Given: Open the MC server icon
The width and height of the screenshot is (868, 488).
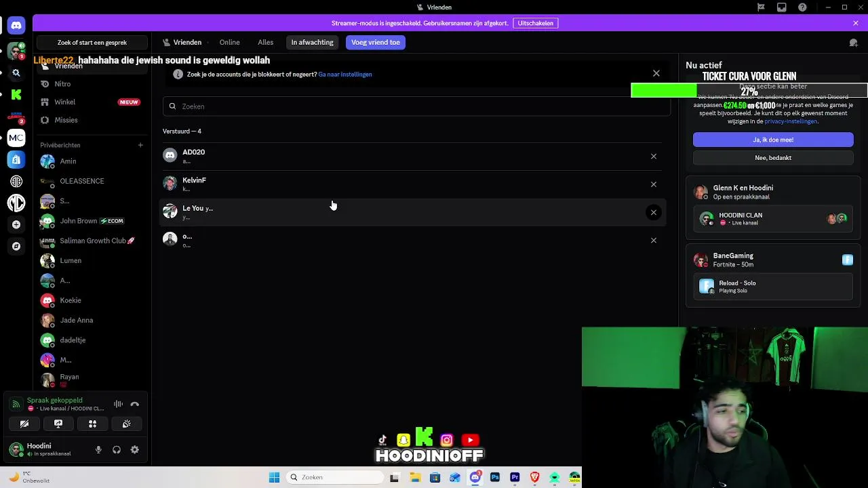Looking at the screenshot, I should tap(16, 138).
